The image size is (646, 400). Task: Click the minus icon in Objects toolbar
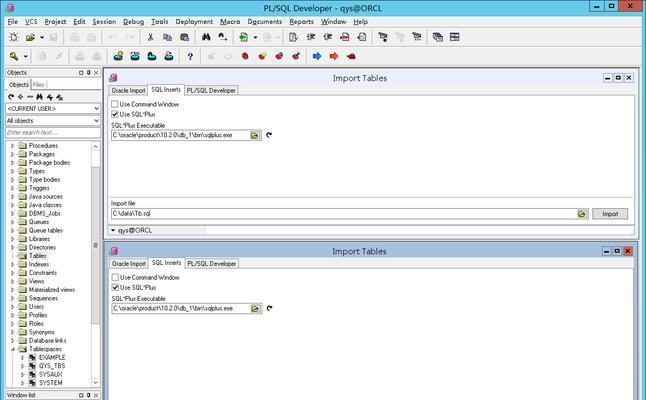(x=30, y=97)
